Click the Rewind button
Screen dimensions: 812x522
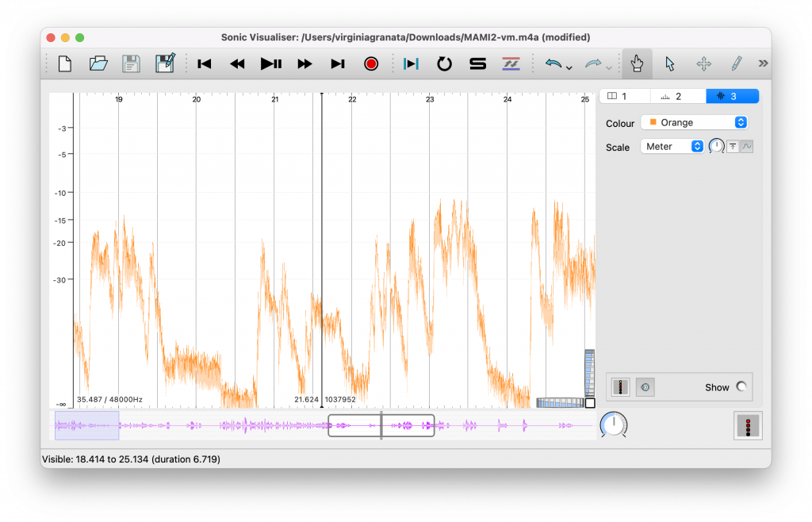(x=237, y=64)
